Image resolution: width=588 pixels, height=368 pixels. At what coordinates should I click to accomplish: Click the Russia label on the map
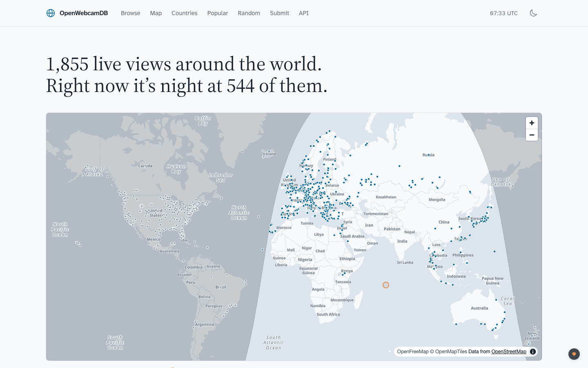coord(428,155)
